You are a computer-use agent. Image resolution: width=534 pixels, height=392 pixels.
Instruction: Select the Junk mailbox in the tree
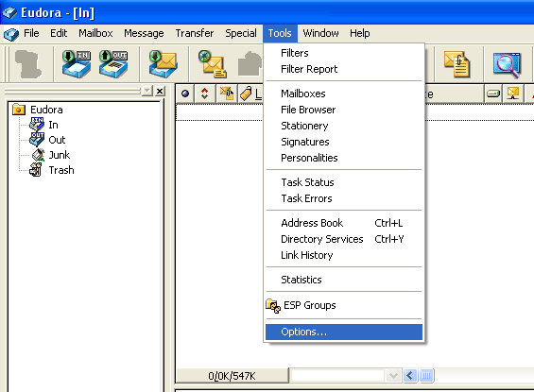tap(60, 155)
